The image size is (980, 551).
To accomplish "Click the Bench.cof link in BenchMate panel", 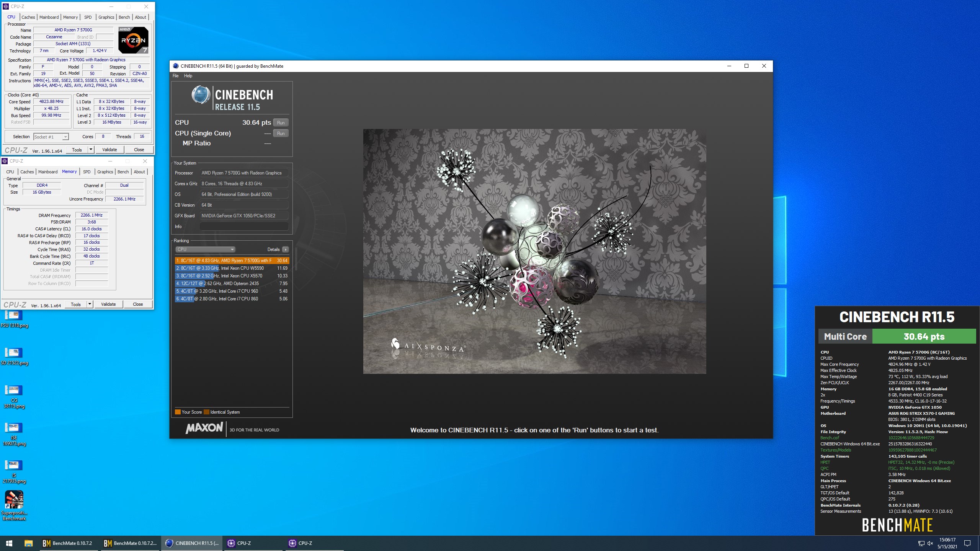I will (830, 438).
